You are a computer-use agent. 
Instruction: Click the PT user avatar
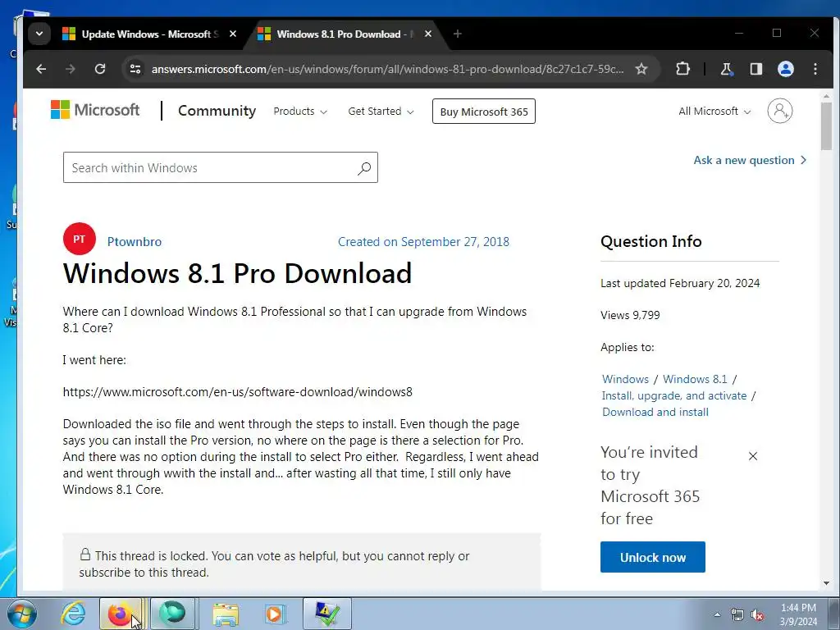[80, 239]
